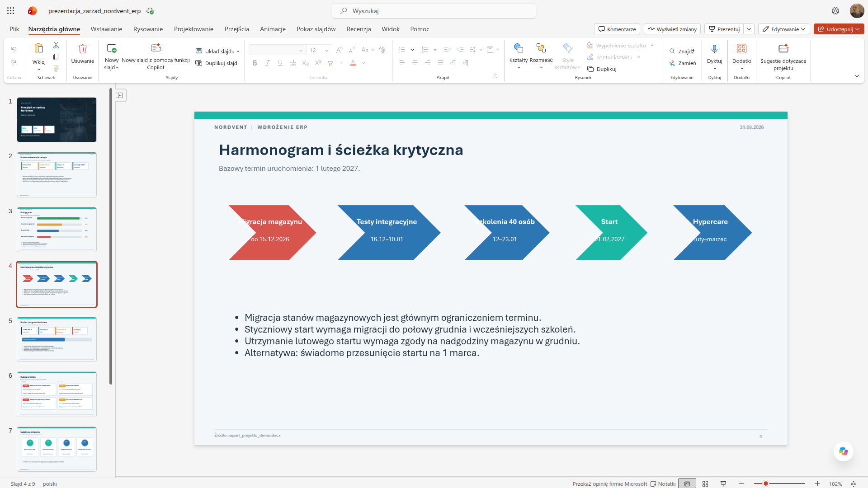Click the Dyktuj microphone icon
868x488 pixels.
[x=715, y=49]
